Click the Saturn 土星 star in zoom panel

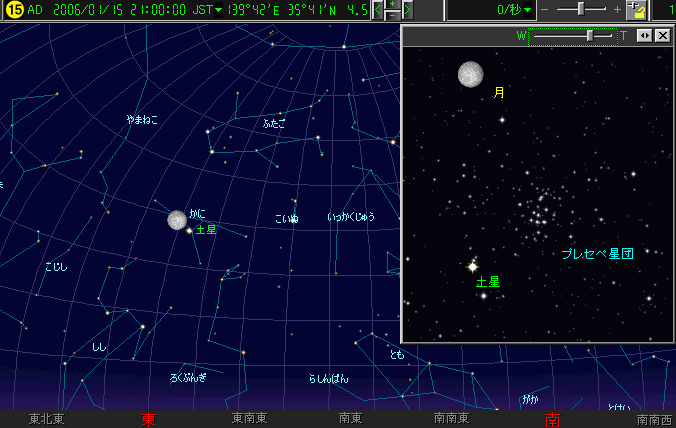point(472,267)
